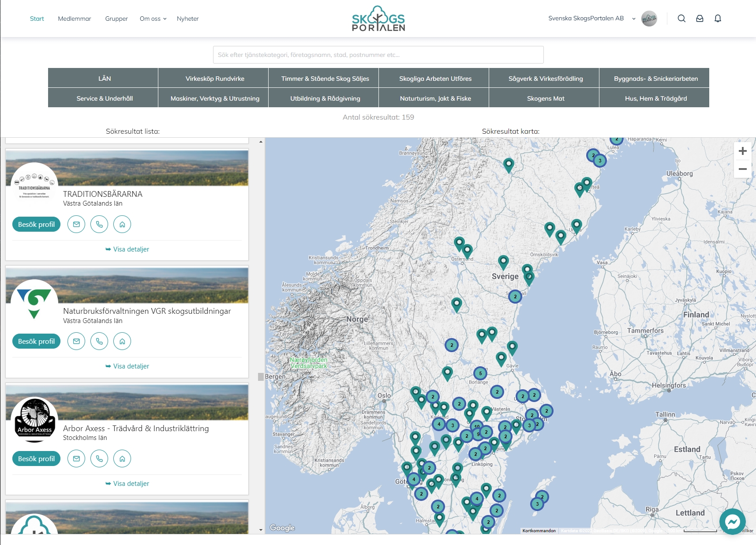Click Besök profil for Naturbruksförvaltningen VGR

click(36, 341)
